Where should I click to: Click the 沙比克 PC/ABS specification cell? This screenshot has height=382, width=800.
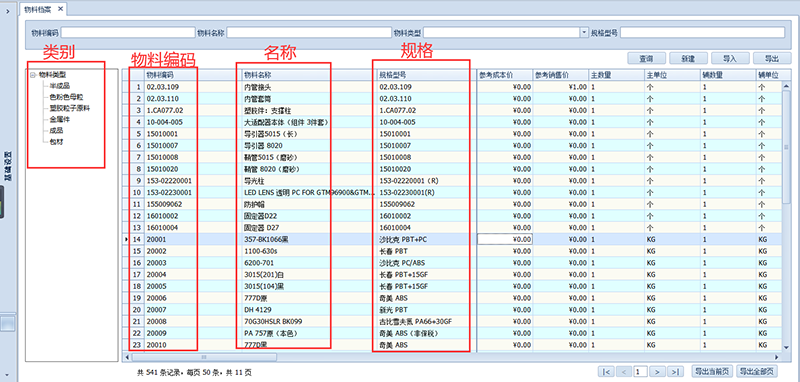426,263
